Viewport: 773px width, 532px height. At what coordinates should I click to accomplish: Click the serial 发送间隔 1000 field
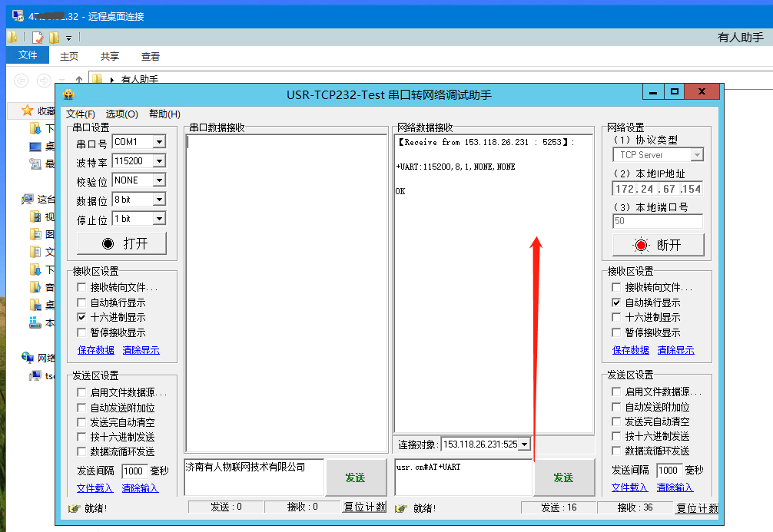pos(134,471)
